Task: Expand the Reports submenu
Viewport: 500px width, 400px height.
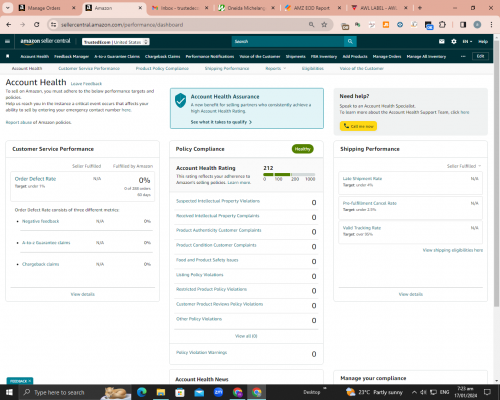Action: pyautogui.click(x=276, y=68)
